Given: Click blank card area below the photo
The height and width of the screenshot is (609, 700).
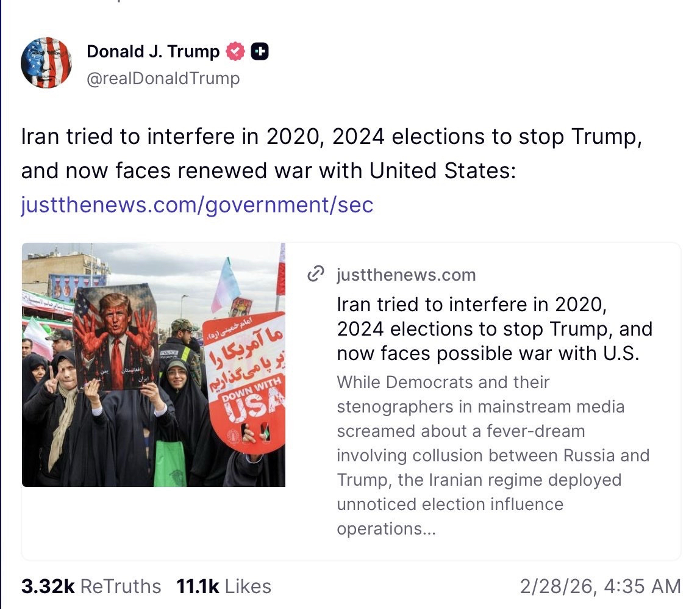Looking at the screenshot, I should [x=154, y=524].
